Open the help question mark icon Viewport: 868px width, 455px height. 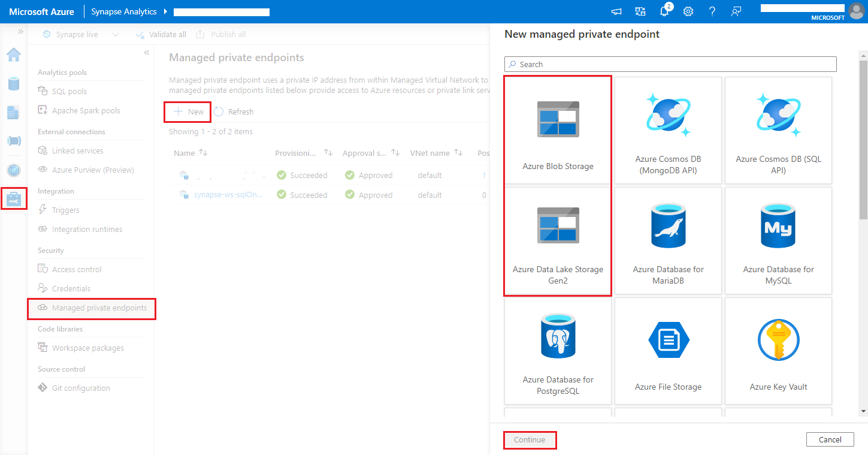coord(712,11)
